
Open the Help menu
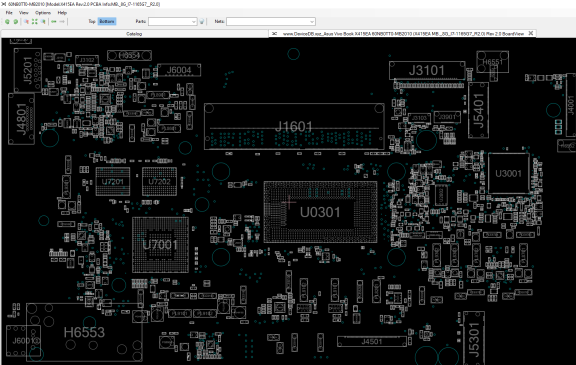pyautogui.click(x=62, y=12)
